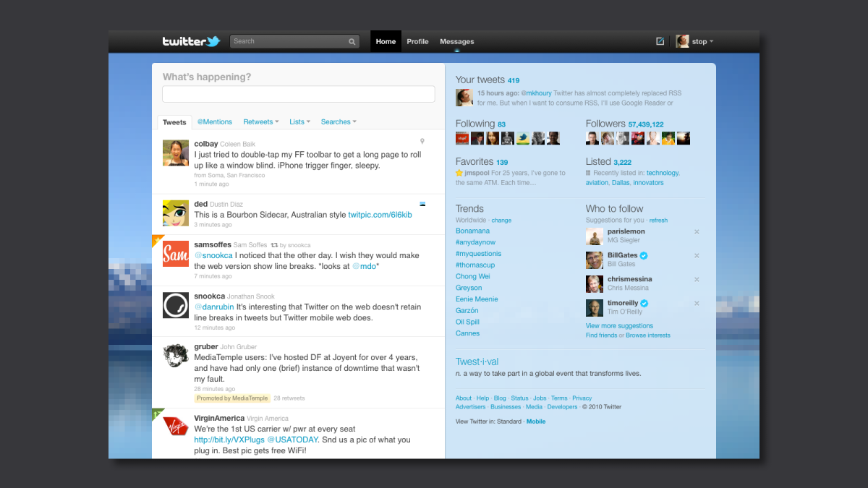
Task: Click the What's happening tweet box
Action: click(x=299, y=94)
